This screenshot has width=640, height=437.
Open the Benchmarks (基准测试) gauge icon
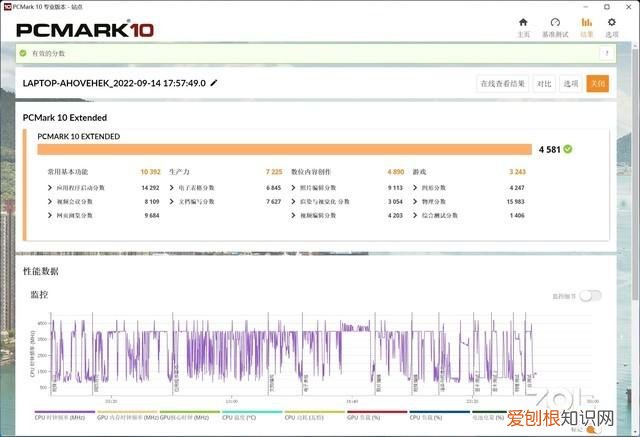coord(555,22)
